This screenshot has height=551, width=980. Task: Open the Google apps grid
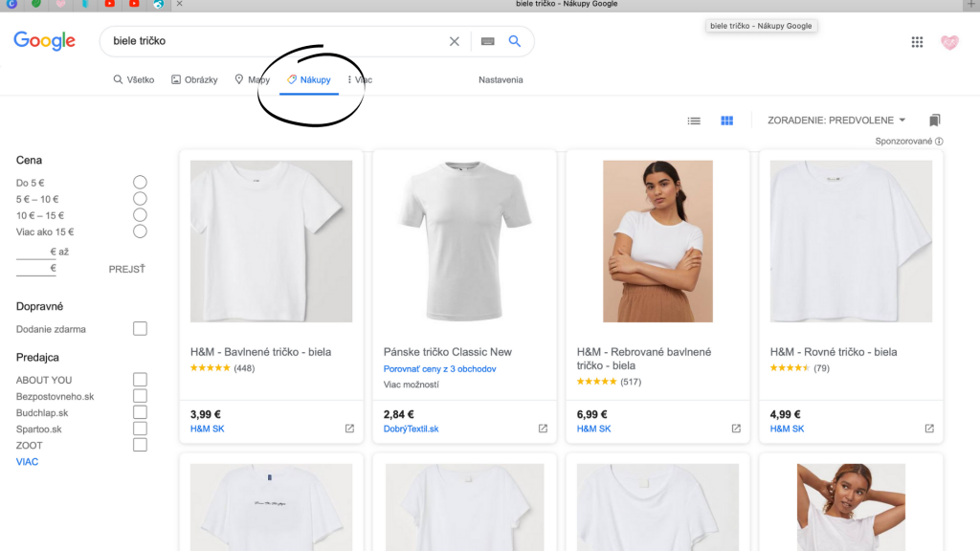point(917,42)
